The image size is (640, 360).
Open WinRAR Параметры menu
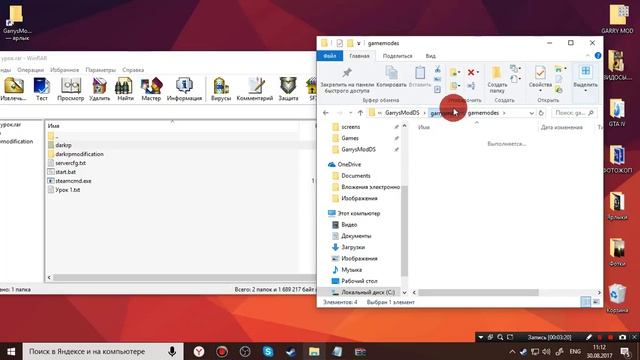pos(101,70)
